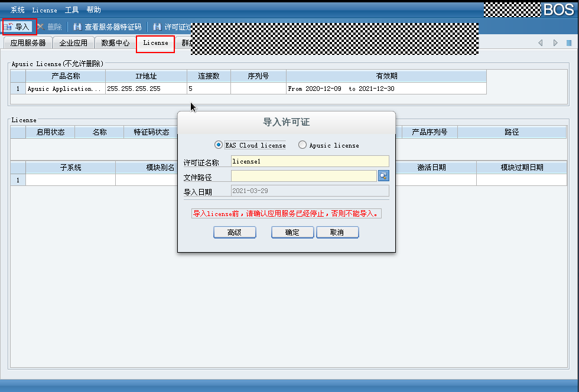
Task: Click the 文件路径 file path field
Action: point(304,176)
